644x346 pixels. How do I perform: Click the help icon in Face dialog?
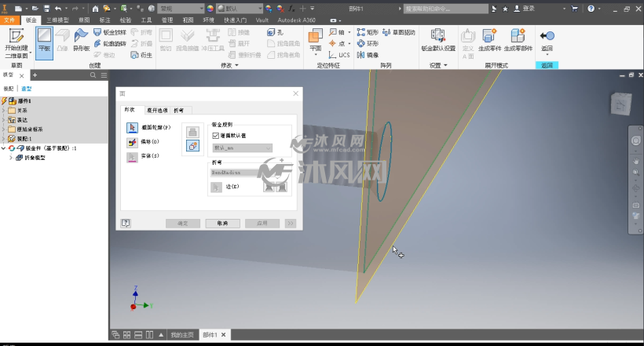point(126,223)
